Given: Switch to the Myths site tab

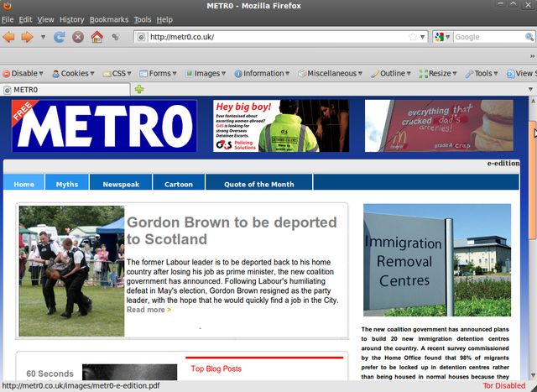Looking at the screenshot, I should coord(67,184).
